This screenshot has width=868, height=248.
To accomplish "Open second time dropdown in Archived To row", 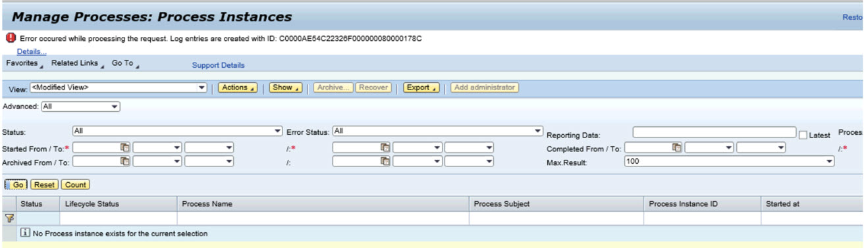I will point(470,161).
